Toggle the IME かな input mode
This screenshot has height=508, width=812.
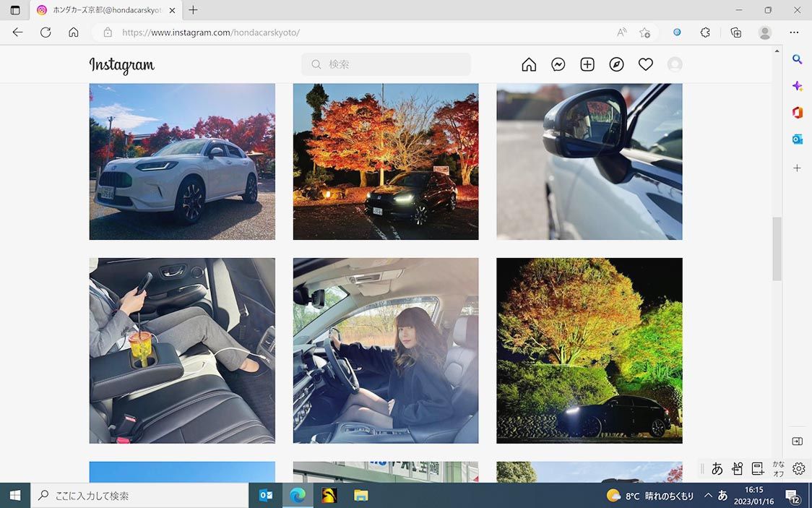[778, 468]
